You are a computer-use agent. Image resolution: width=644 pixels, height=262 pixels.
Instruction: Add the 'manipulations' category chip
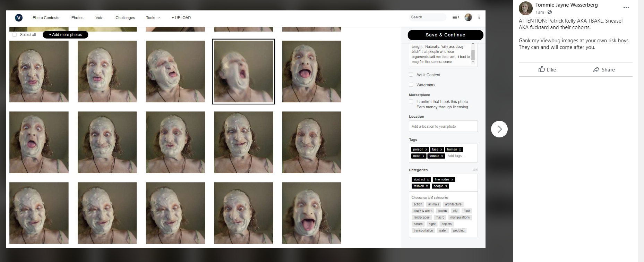(x=460, y=218)
